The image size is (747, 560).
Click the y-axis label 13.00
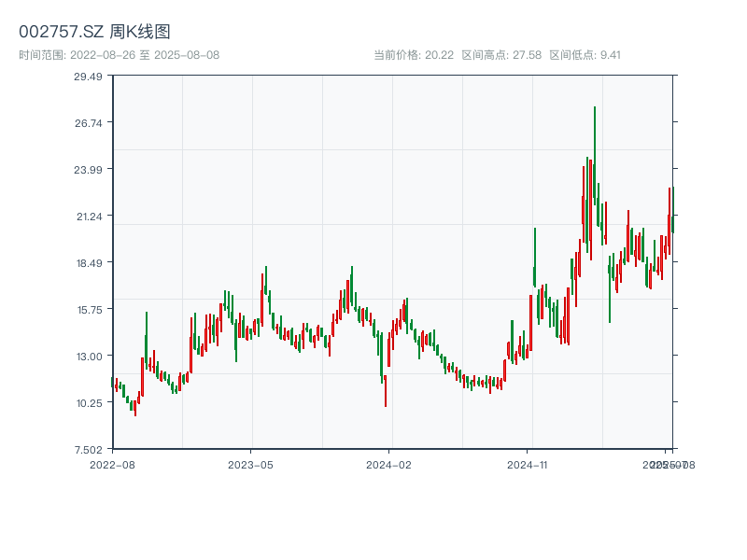coord(90,357)
